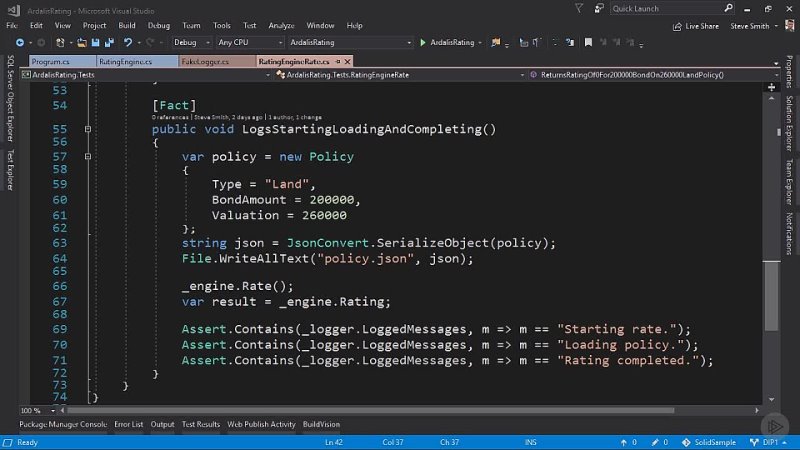Open the Analyze menu

click(282, 26)
